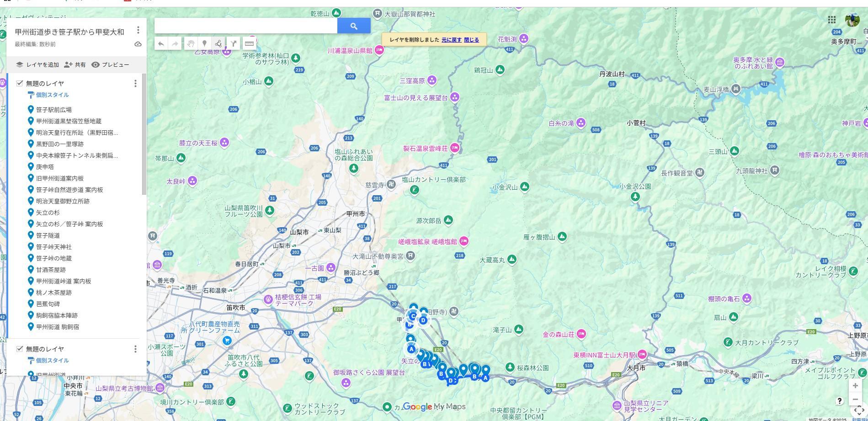Select the measure distance ruler tool

click(249, 44)
